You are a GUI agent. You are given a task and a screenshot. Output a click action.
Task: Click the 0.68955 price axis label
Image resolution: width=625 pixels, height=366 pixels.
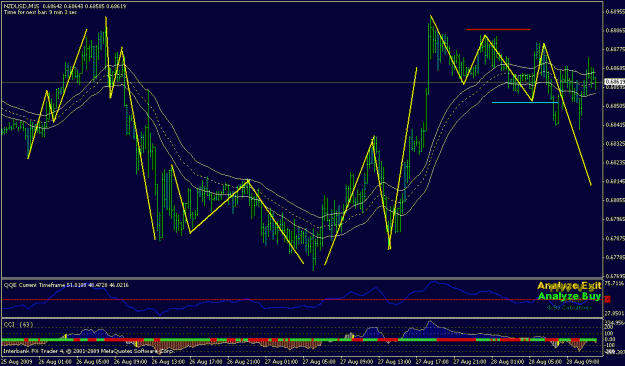tap(615, 12)
